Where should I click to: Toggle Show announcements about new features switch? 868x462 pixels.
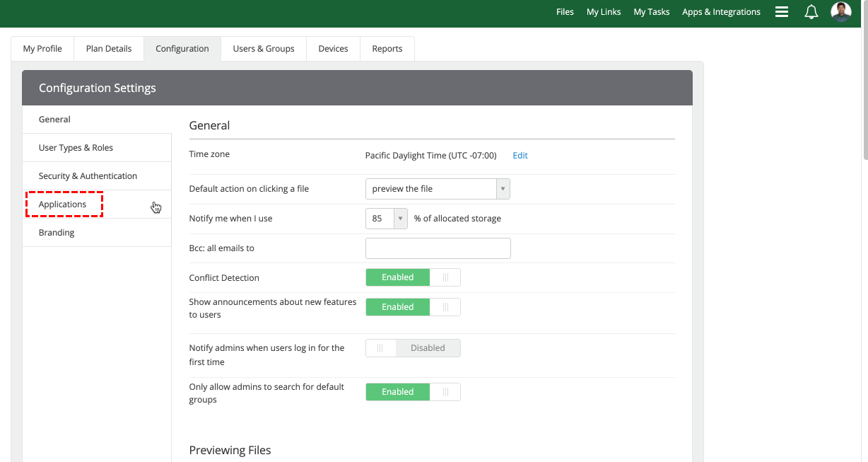tap(413, 307)
